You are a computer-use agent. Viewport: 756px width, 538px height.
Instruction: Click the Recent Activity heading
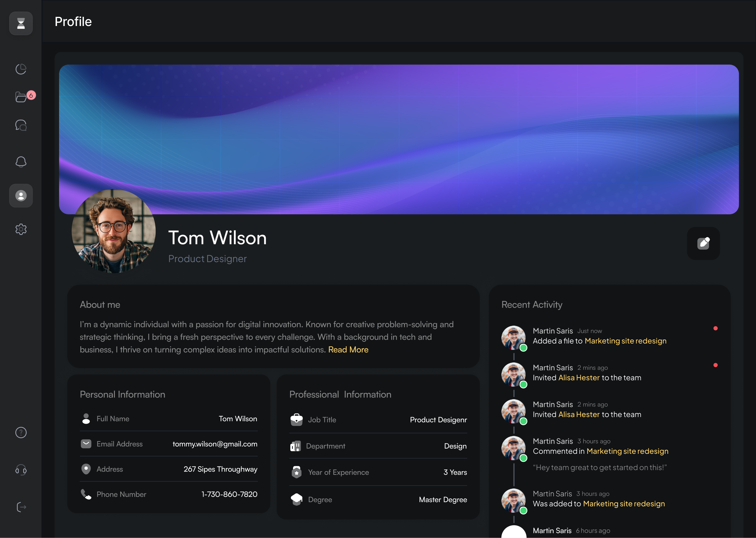[532, 305]
